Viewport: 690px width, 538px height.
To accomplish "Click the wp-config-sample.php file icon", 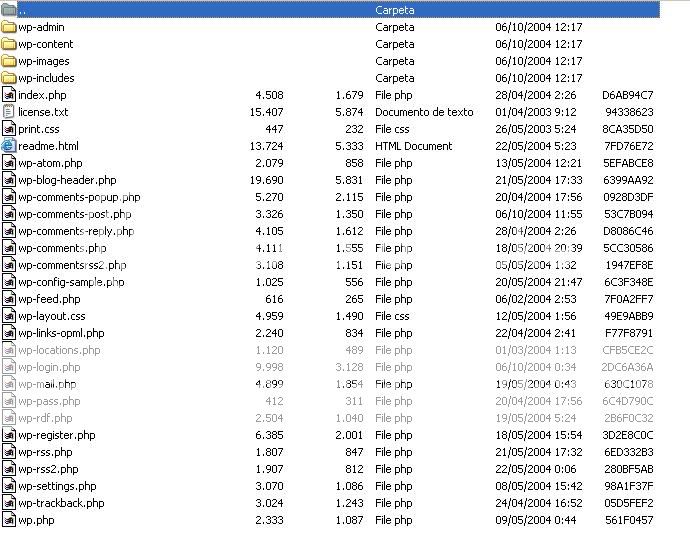I will (x=9, y=282).
